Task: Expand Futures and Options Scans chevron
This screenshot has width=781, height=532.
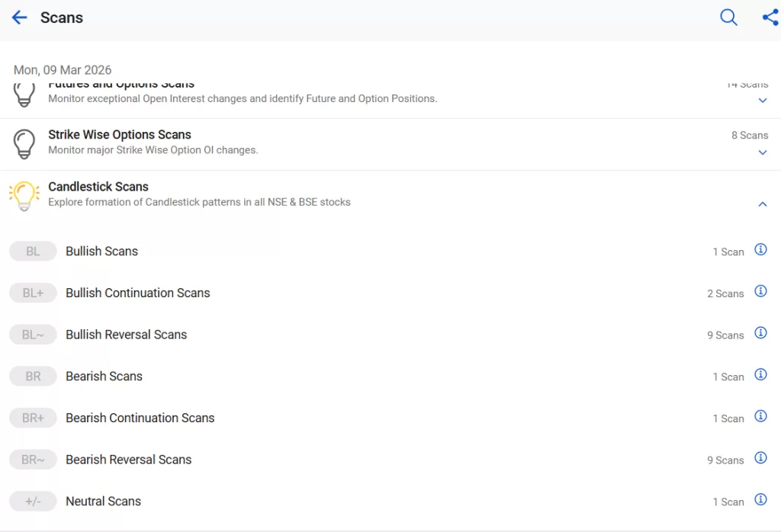Action: (x=762, y=101)
